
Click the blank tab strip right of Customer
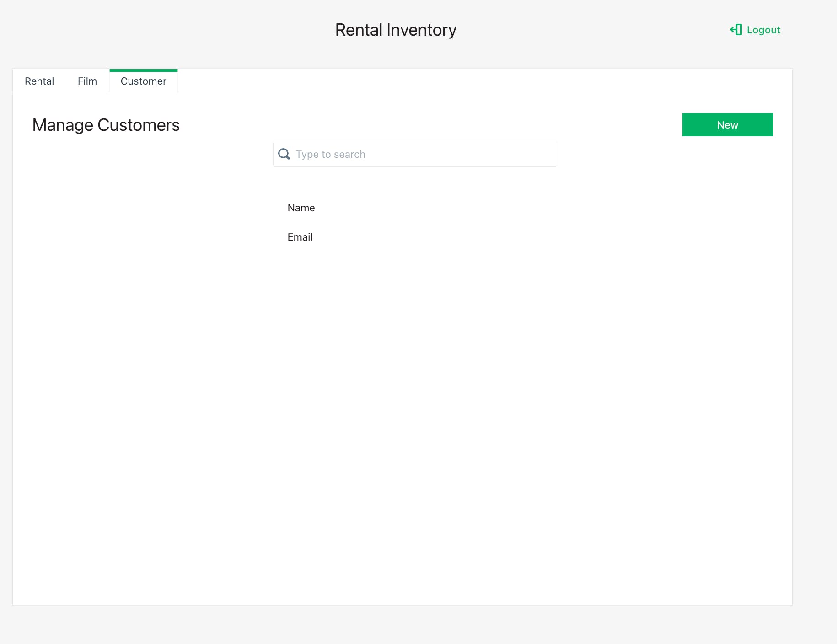tap(457, 81)
